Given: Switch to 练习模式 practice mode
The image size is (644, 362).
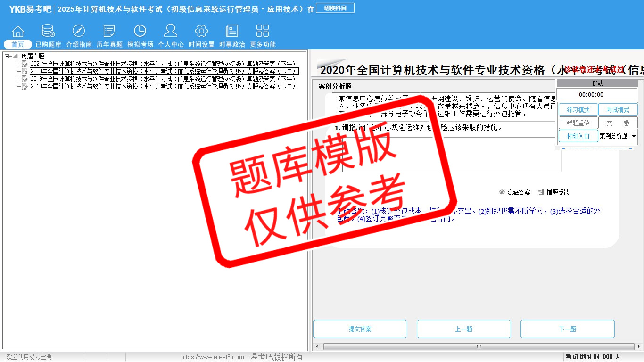Looking at the screenshot, I should pos(578,110).
